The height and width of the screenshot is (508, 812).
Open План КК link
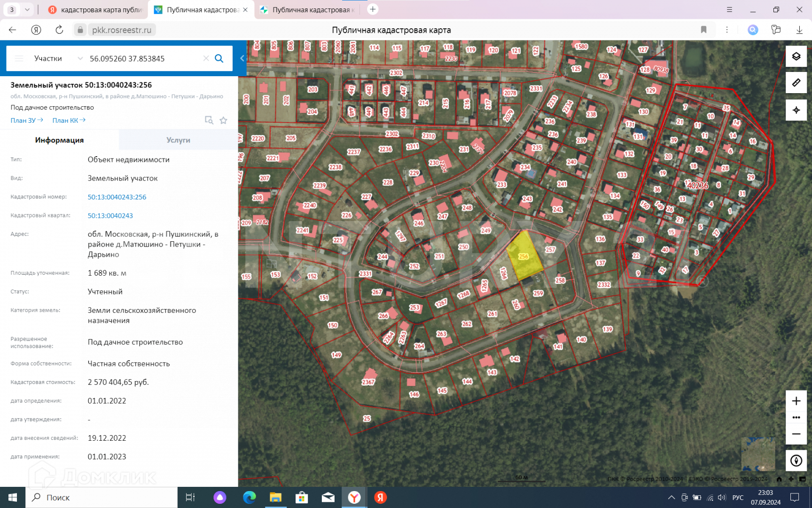point(69,120)
